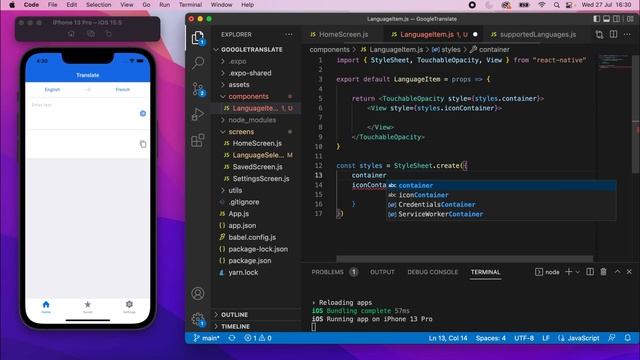
Task: Open the DEBUG CONSOLE panel tab
Action: click(432, 272)
